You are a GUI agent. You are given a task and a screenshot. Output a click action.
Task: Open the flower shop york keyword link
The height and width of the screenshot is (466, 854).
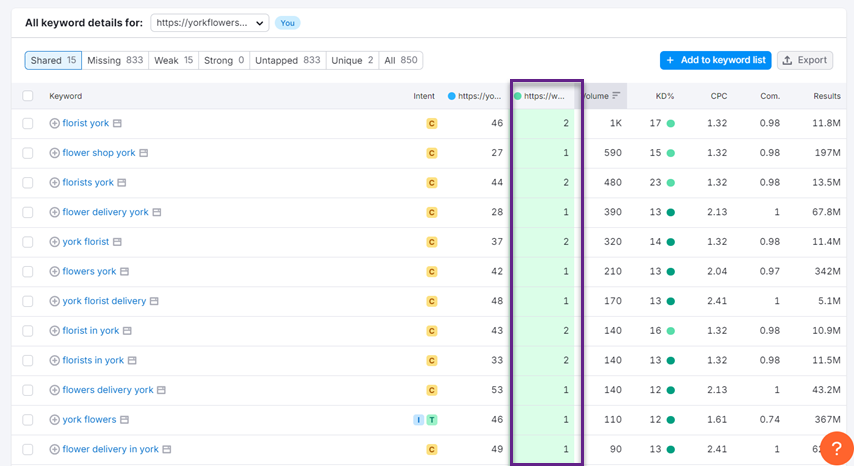(x=99, y=153)
